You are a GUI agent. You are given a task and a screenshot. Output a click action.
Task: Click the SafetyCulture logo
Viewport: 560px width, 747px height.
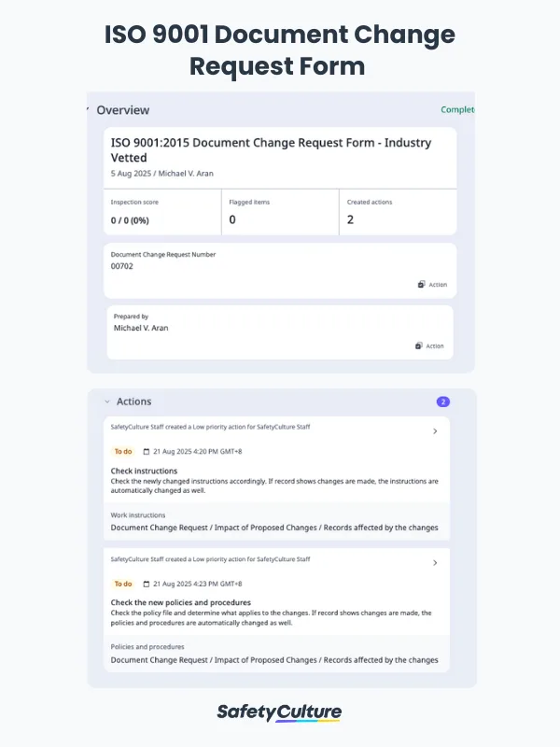tap(279, 712)
